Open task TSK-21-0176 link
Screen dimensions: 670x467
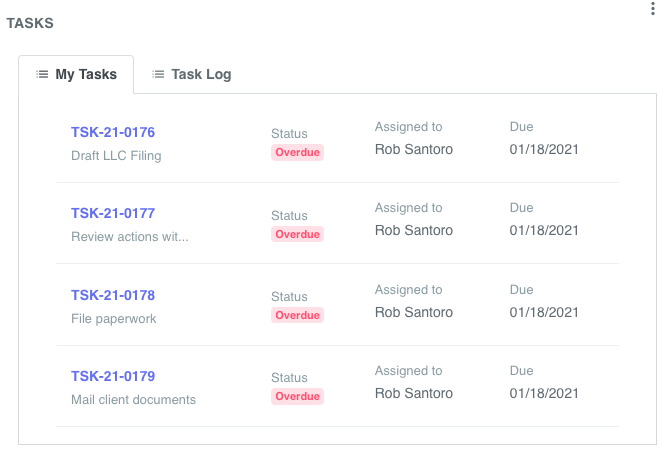(x=113, y=132)
